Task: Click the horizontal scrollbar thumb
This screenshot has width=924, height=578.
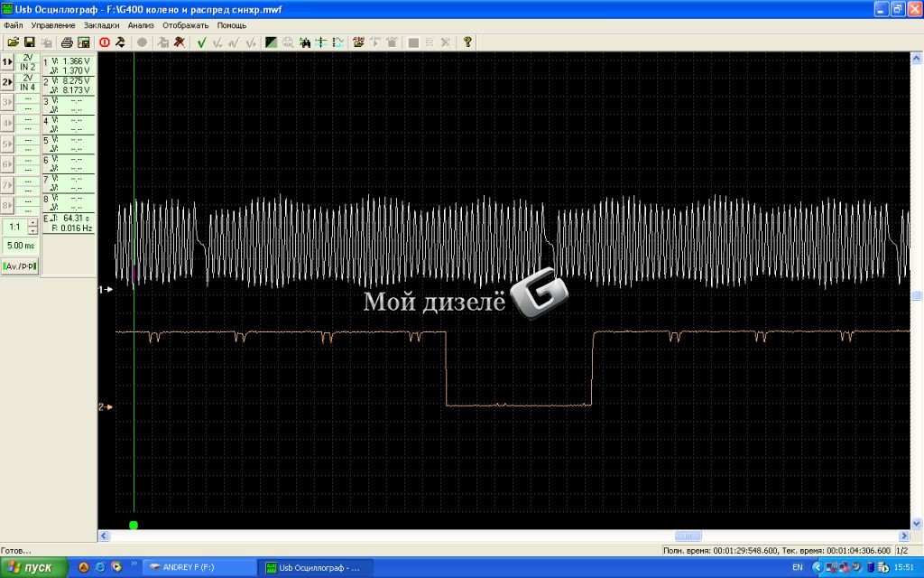Action: click(x=688, y=536)
